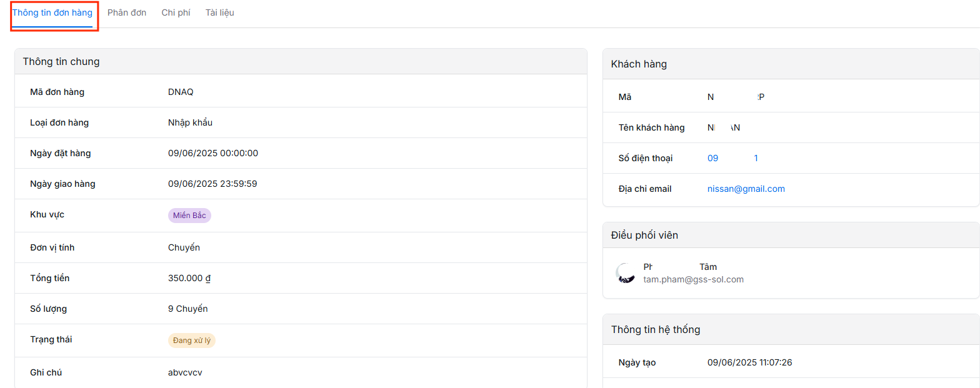Switch to the Chi phí tab
980x388 pixels.
pos(176,12)
